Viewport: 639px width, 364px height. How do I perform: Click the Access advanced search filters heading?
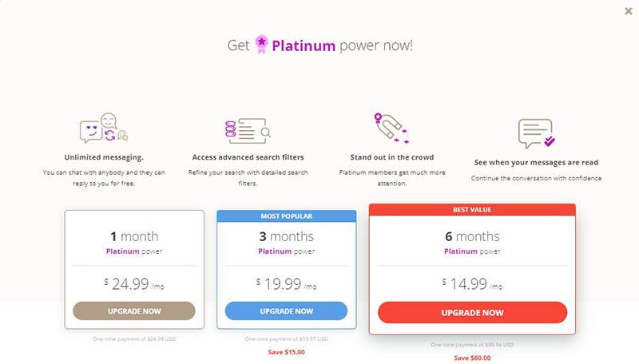[248, 157]
